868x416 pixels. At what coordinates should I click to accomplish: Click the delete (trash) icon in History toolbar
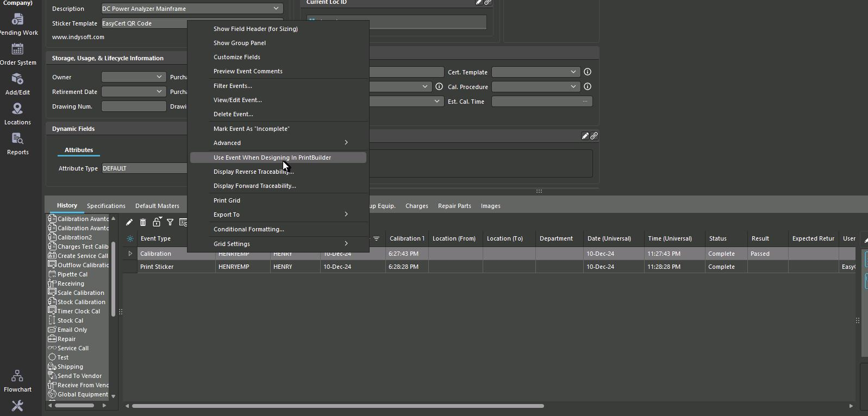[143, 222]
